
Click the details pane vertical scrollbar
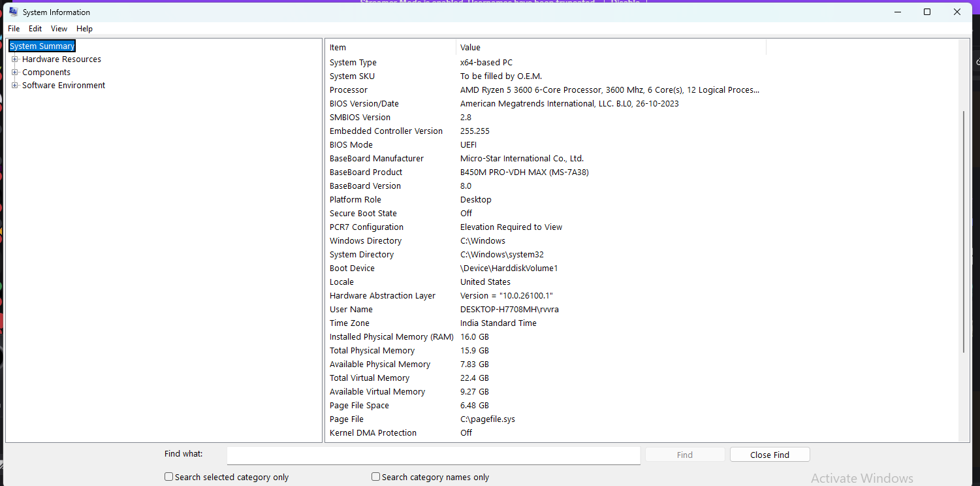[x=964, y=232]
